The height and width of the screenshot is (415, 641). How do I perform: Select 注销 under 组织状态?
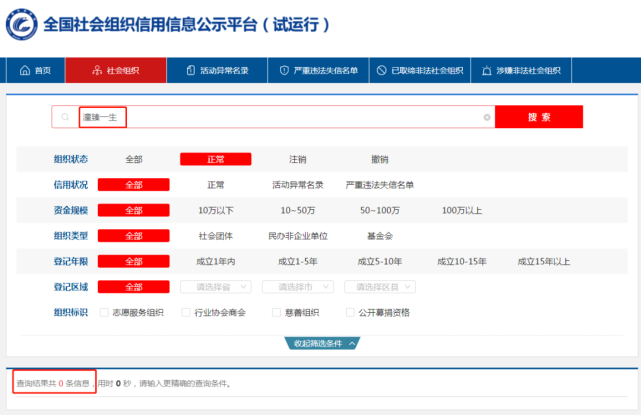point(298,159)
